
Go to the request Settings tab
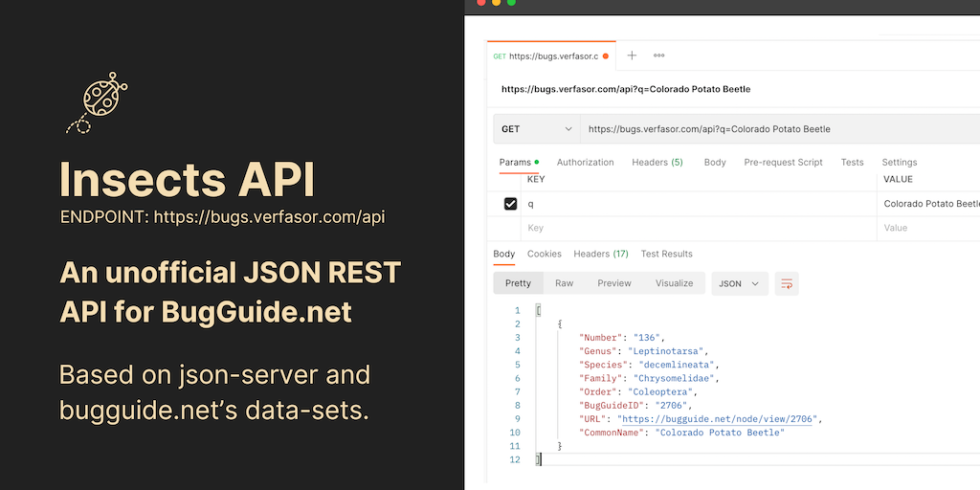pyautogui.click(x=899, y=163)
